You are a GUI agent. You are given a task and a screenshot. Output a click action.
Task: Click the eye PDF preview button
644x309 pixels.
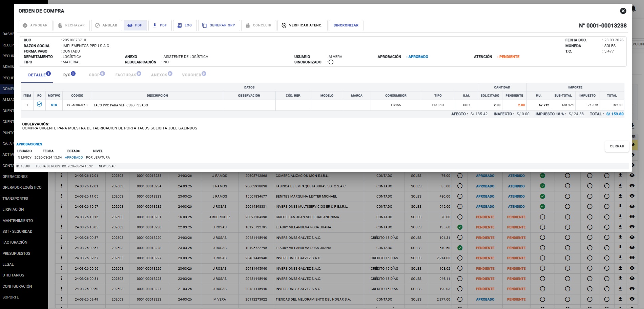(135, 25)
